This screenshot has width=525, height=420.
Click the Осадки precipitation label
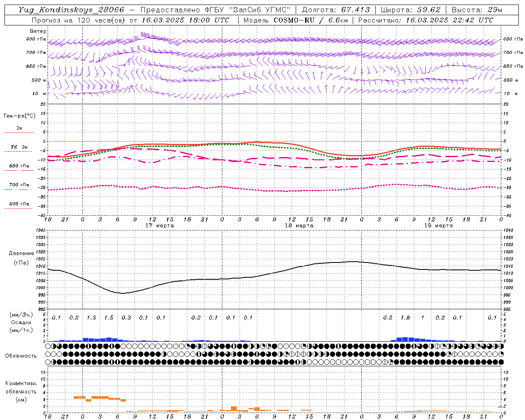(21, 322)
